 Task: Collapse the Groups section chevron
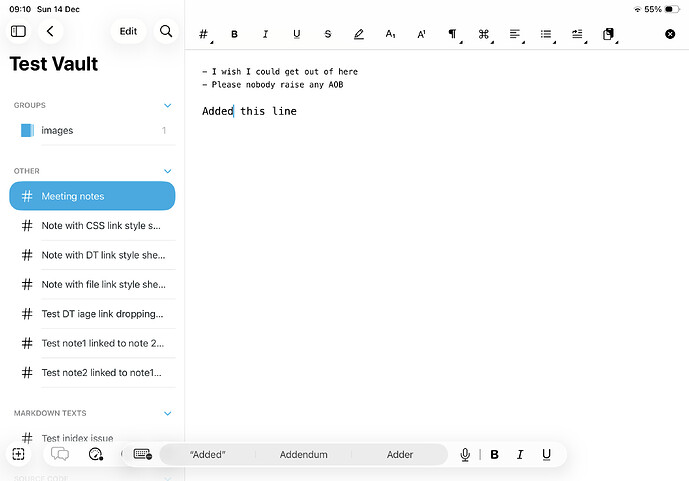coord(168,105)
